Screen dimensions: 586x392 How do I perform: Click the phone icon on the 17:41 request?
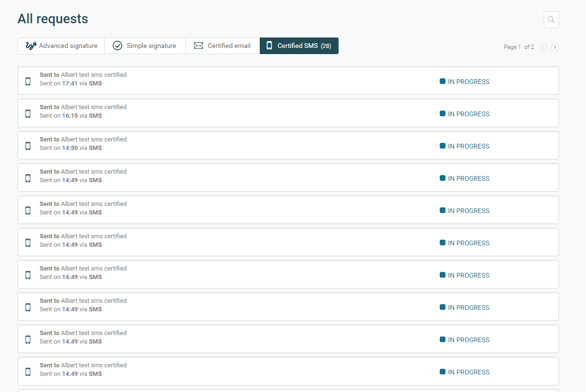pyautogui.click(x=28, y=81)
